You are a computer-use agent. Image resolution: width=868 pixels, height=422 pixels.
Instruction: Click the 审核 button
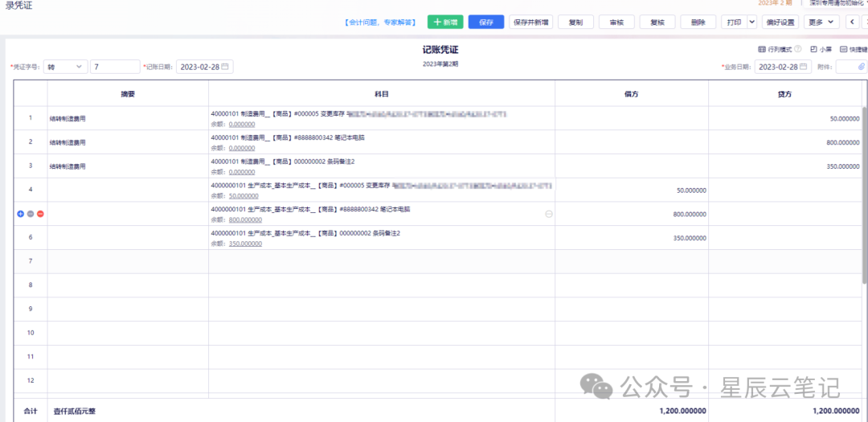[x=616, y=23]
